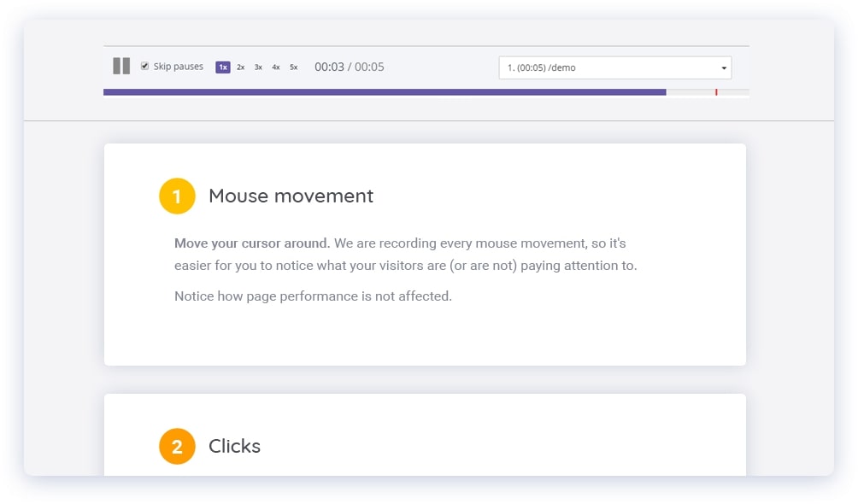Click the Mouse movement heading
858x504 pixels.
tap(291, 196)
